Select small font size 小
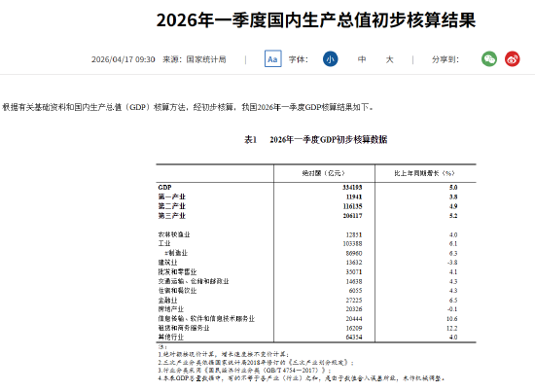The image size is (535, 392). 330,59
